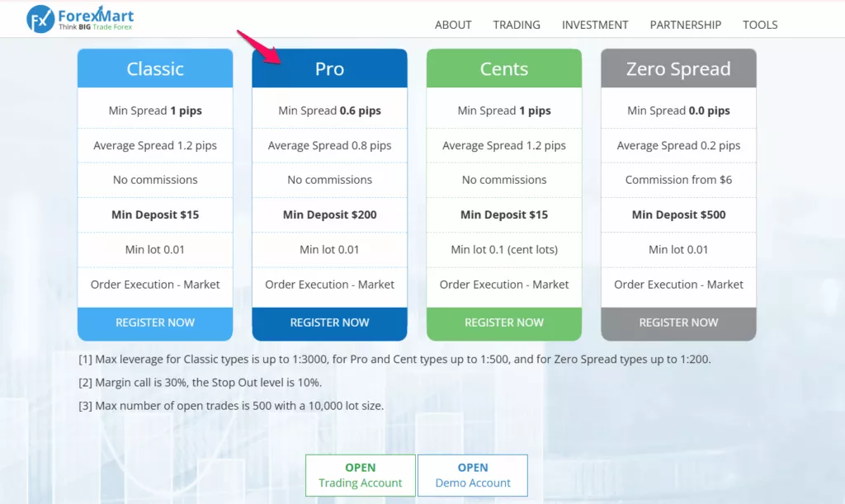Register now for the Classic account

pyautogui.click(x=155, y=323)
